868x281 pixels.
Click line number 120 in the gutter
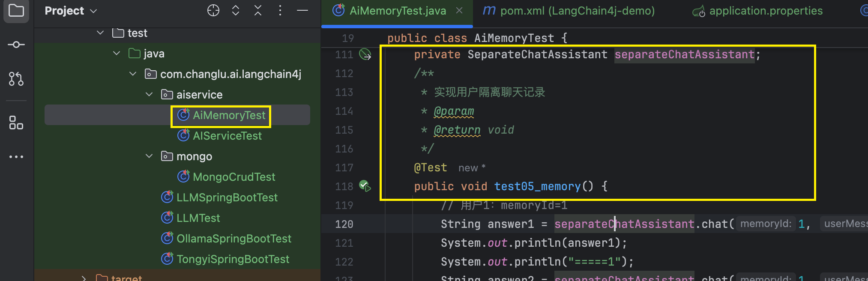(x=344, y=224)
